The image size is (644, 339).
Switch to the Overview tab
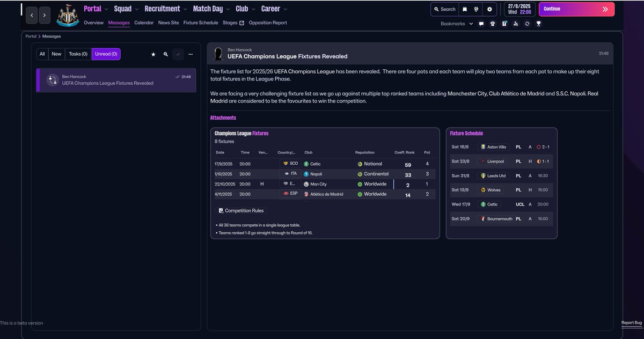point(93,23)
